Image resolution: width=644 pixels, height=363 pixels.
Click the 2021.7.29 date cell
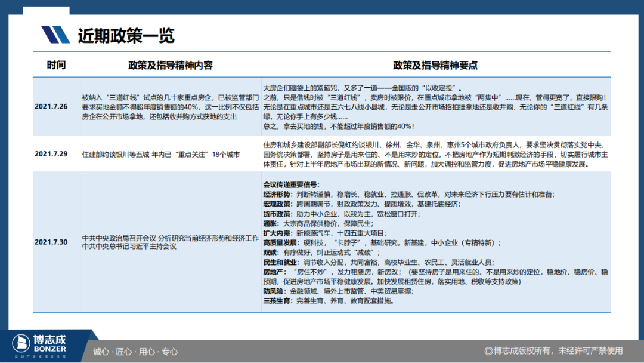click(51, 154)
